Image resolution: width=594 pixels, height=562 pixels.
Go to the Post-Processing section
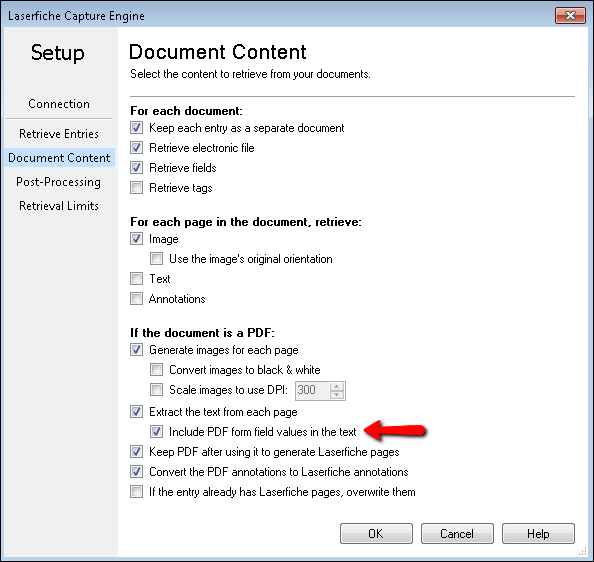coord(58,182)
